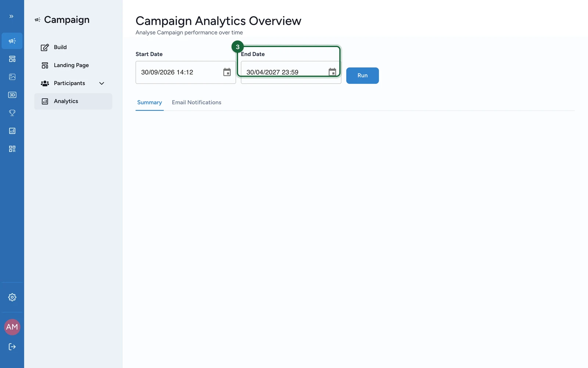The height and width of the screenshot is (368, 588).
Task: Switch to the Summary tab
Action: [150, 102]
